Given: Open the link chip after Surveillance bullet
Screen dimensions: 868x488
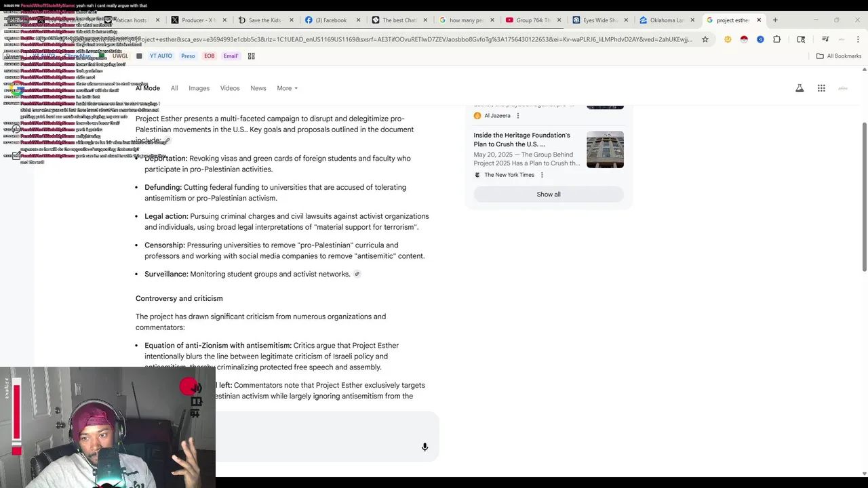Looking at the screenshot, I should click(357, 274).
